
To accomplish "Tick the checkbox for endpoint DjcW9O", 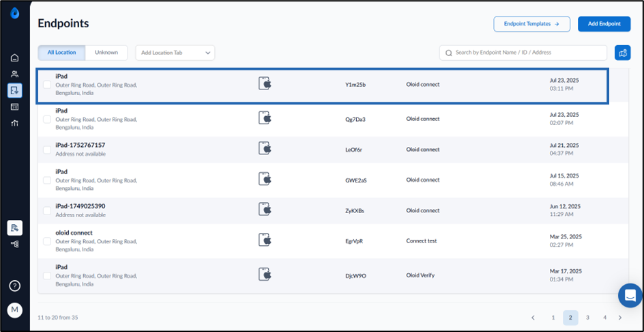I will click(47, 275).
